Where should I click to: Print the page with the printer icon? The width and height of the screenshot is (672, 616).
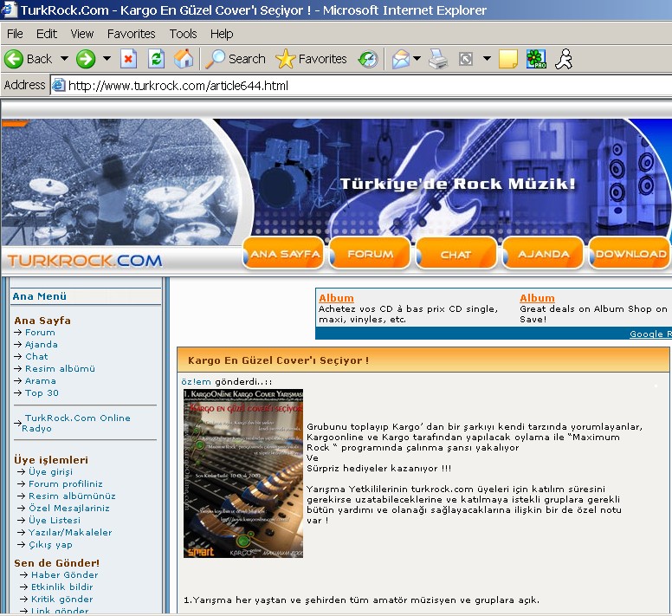point(438,59)
